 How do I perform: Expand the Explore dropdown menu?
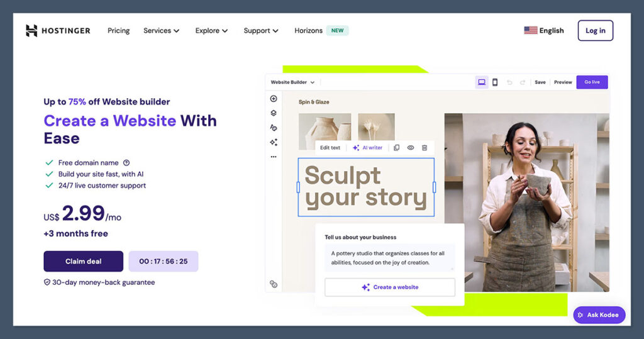[x=211, y=30]
